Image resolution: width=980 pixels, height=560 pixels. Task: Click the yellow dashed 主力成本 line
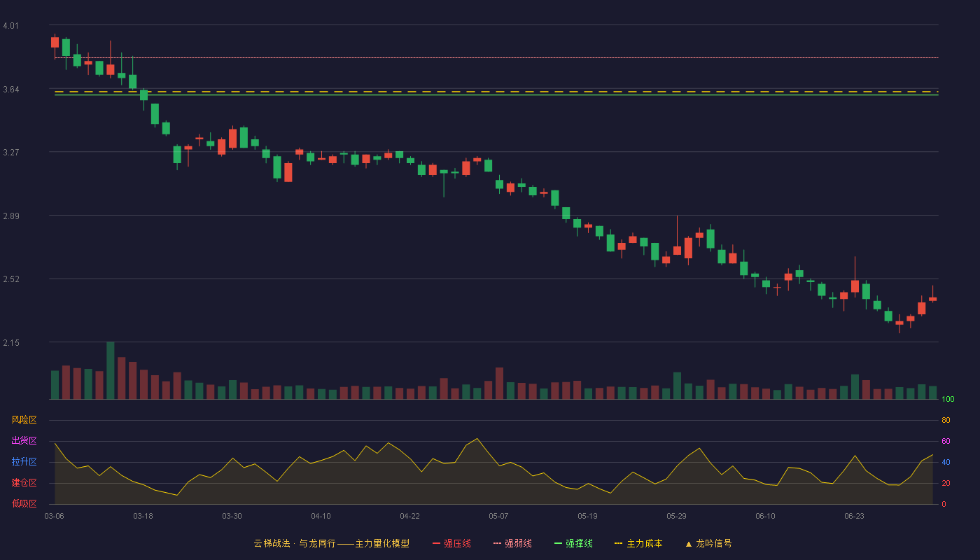click(x=496, y=92)
